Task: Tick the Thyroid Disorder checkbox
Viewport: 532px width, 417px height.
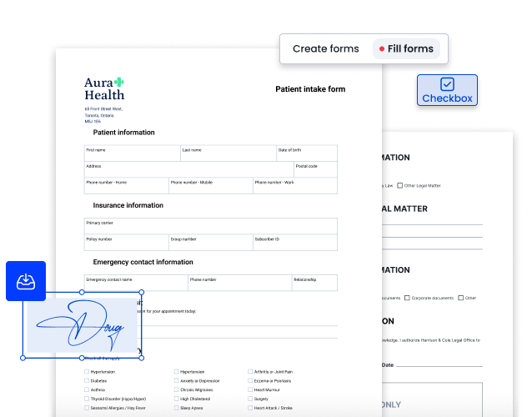Action: coord(87,399)
